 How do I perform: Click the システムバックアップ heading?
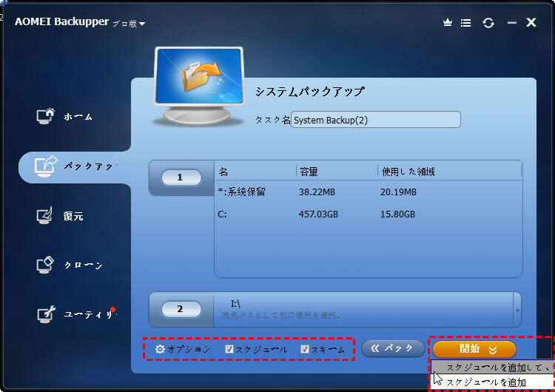[x=310, y=92]
